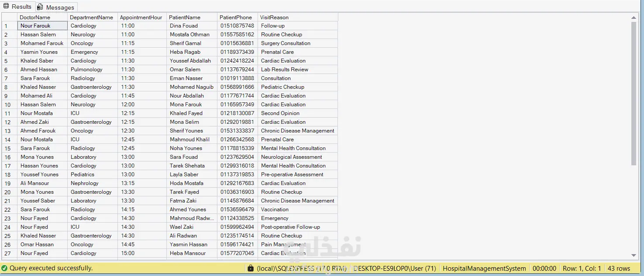Click visit reason cell Pediatric Checkup
The height and width of the screenshot is (276, 644).
[298, 87]
